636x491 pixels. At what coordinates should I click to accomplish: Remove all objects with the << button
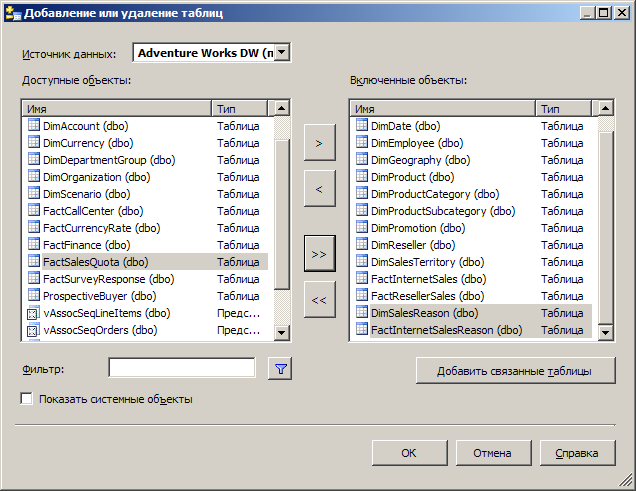coord(320,300)
